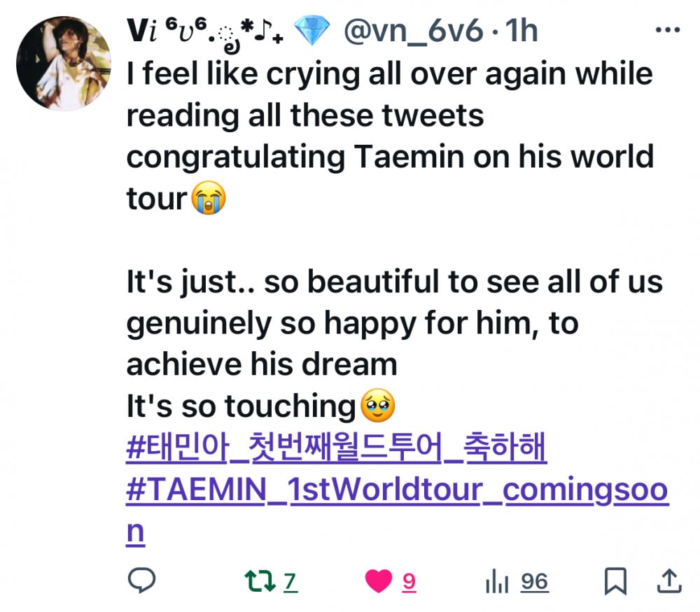Click the retweet count 7
700x612 pixels.
290,582
